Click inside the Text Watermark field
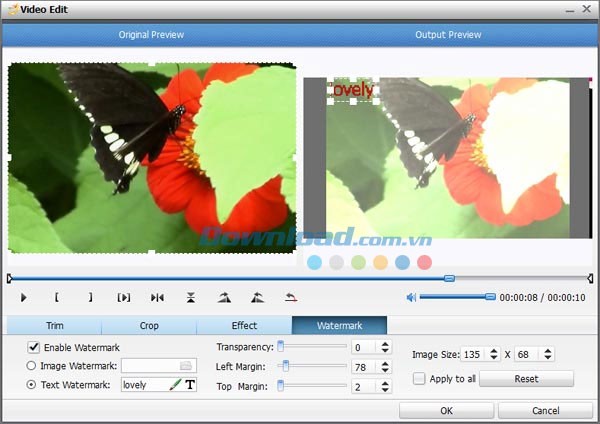The image size is (600, 424). [143, 384]
